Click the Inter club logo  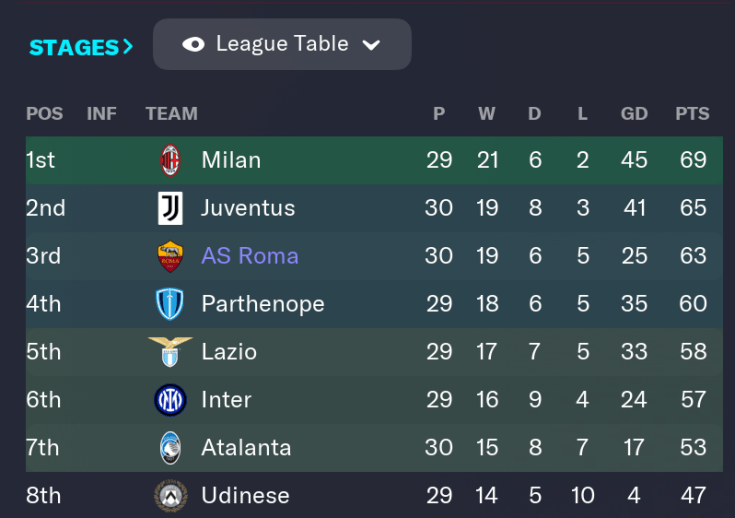170,400
